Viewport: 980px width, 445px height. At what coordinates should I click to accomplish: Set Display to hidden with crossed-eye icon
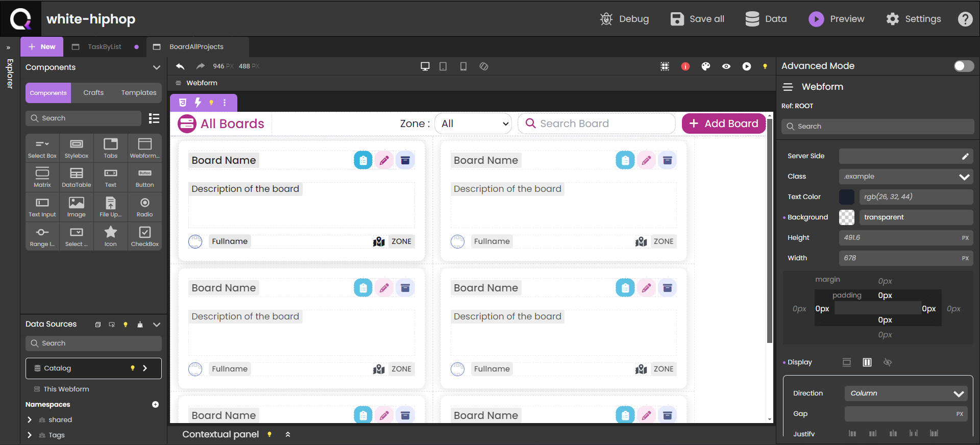(888, 362)
